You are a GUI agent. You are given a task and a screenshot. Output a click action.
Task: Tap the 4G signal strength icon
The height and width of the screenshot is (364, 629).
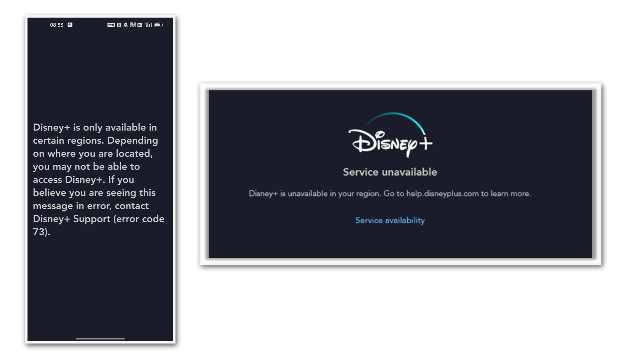pyautogui.click(x=147, y=25)
